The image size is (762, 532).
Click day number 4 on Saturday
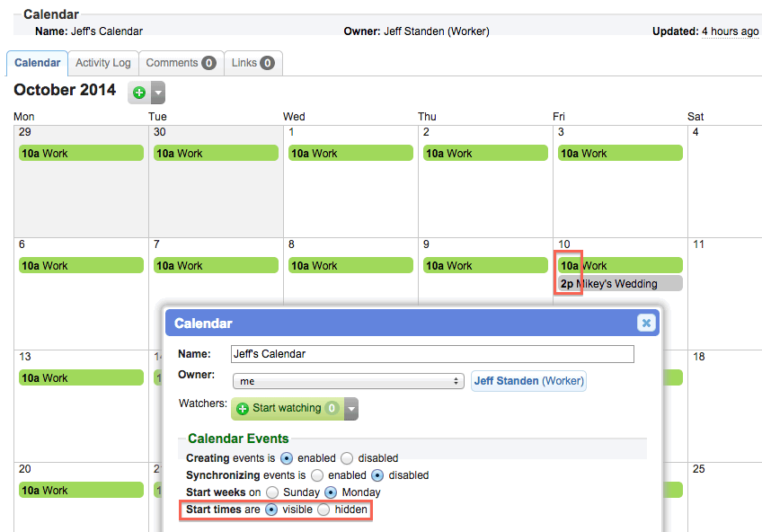696,132
